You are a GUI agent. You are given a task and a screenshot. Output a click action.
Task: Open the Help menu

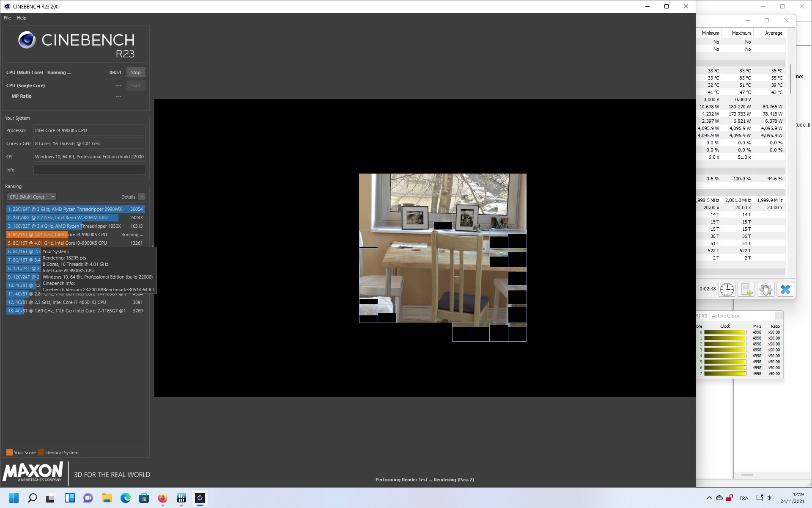pos(22,18)
